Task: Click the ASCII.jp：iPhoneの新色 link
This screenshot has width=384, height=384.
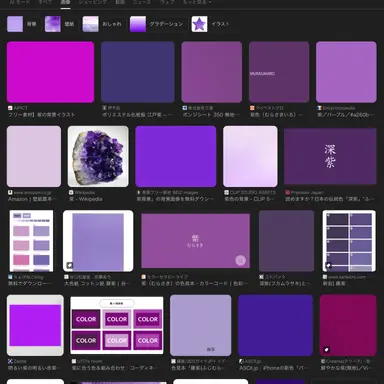Action: 274,368
